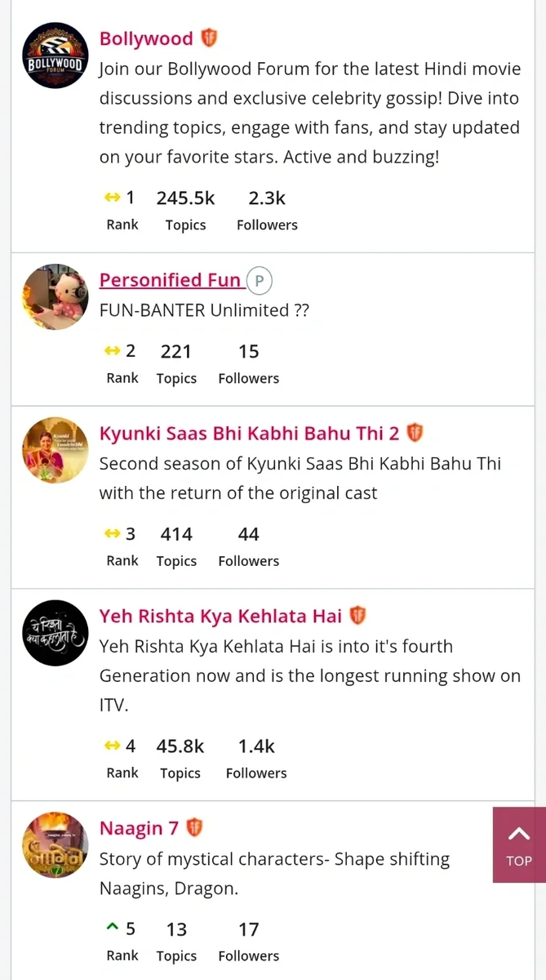Screen dimensions: 546x980
Task: Click the rank arrow icon for Bollywood
Action: point(113,198)
